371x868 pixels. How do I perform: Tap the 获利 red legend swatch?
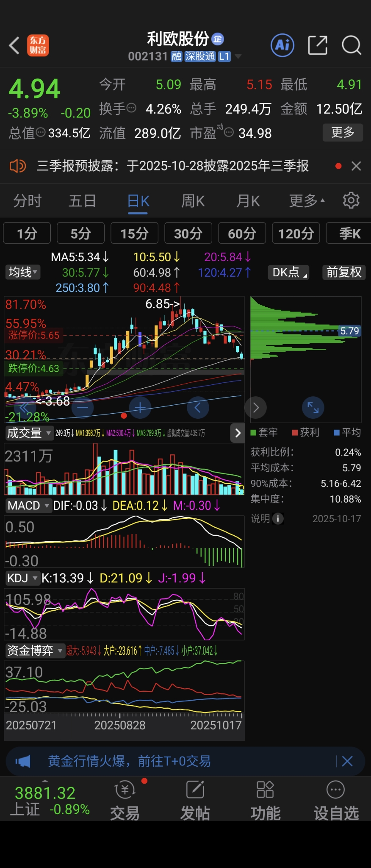[x=295, y=433]
